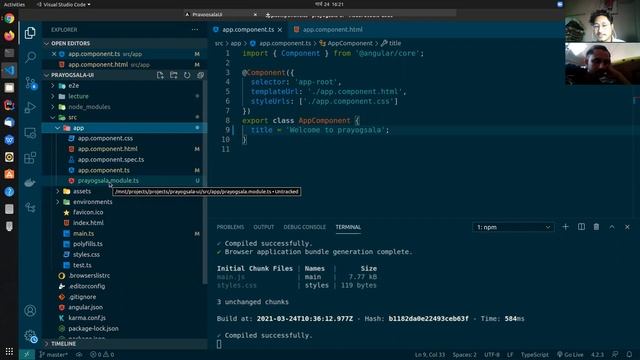The width and height of the screenshot is (640, 360).
Task: Open the notifications bell in the status bar
Action: (x=629, y=354)
